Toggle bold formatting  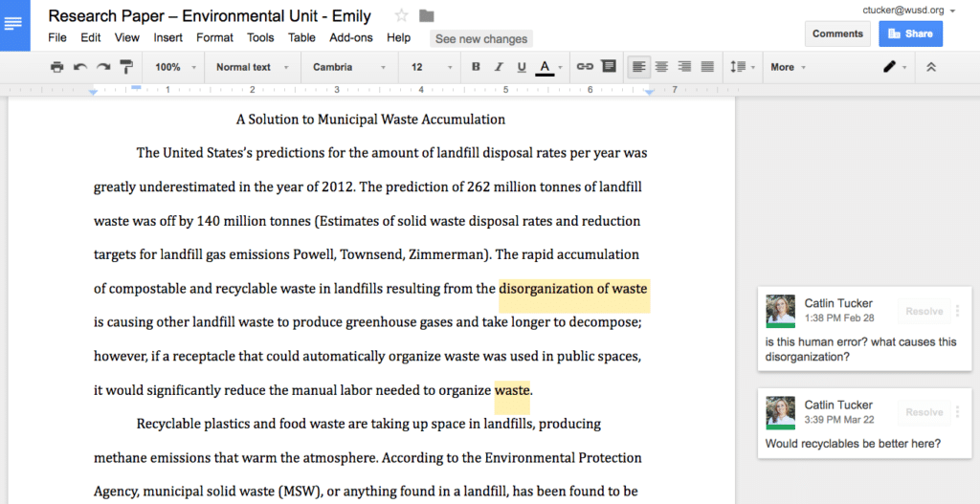point(476,67)
